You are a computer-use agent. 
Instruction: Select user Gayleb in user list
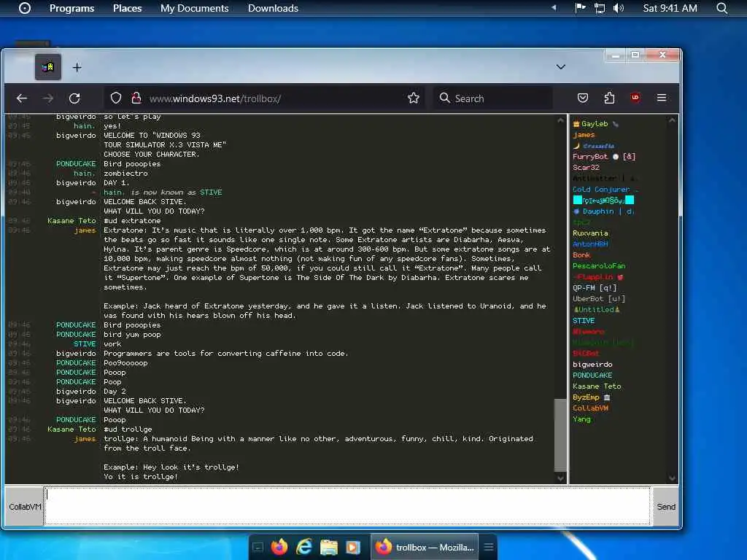point(594,124)
